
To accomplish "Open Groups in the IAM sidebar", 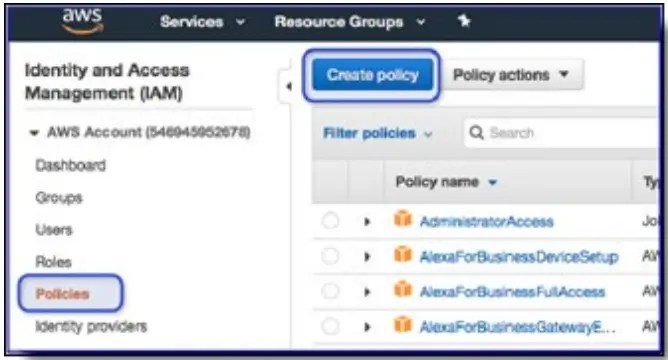I will pos(59,198).
